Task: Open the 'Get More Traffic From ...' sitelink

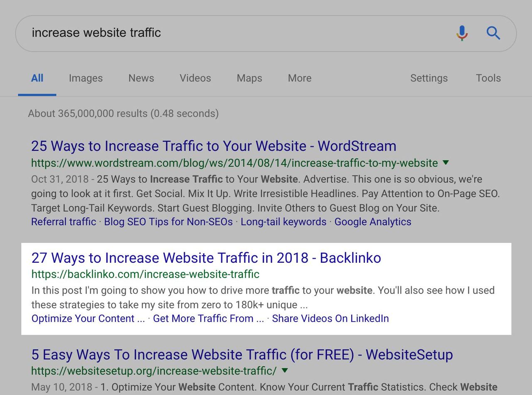Action: tap(209, 318)
